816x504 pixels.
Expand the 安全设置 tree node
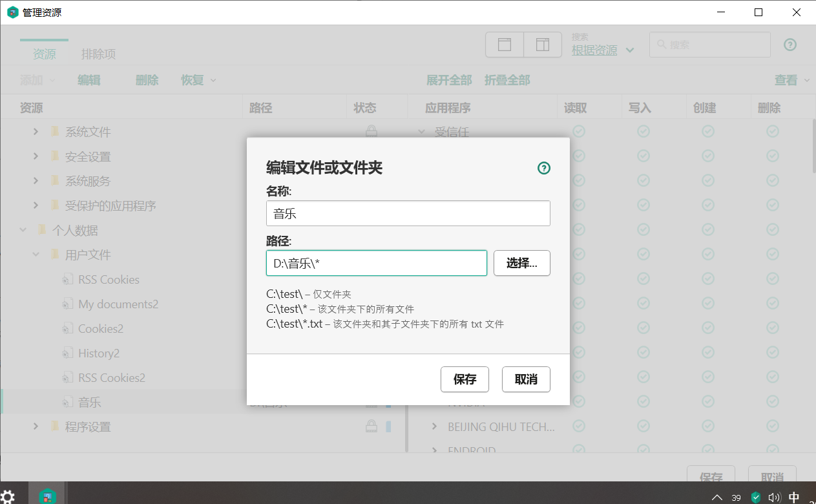point(36,156)
